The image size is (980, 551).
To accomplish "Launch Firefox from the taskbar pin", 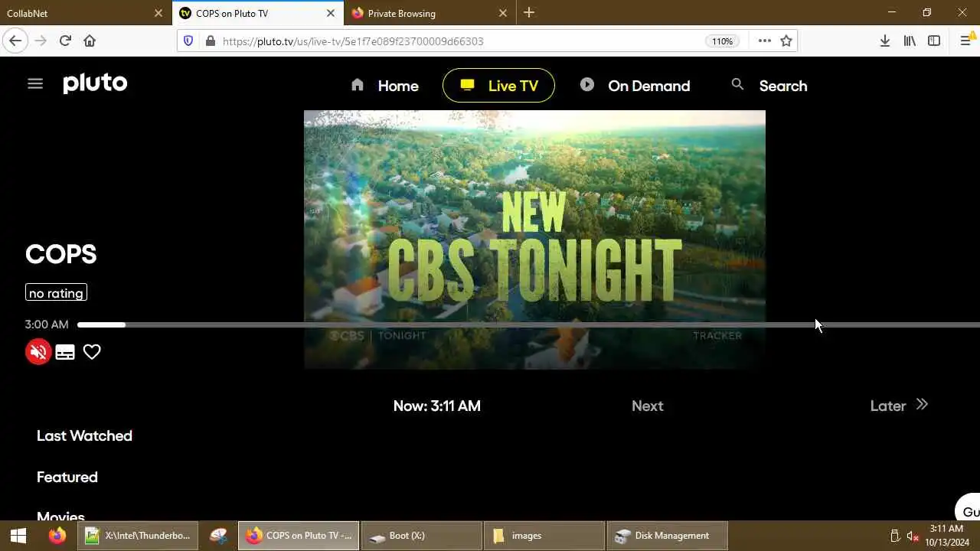I will (x=57, y=536).
